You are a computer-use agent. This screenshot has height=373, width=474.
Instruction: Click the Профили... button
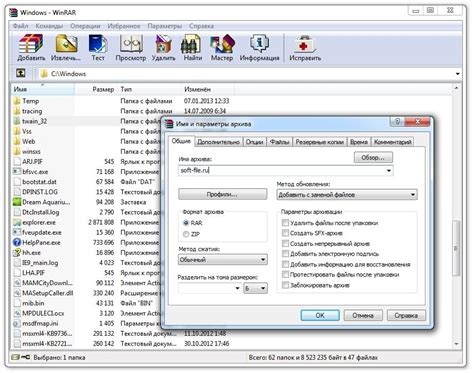tap(222, 194)
